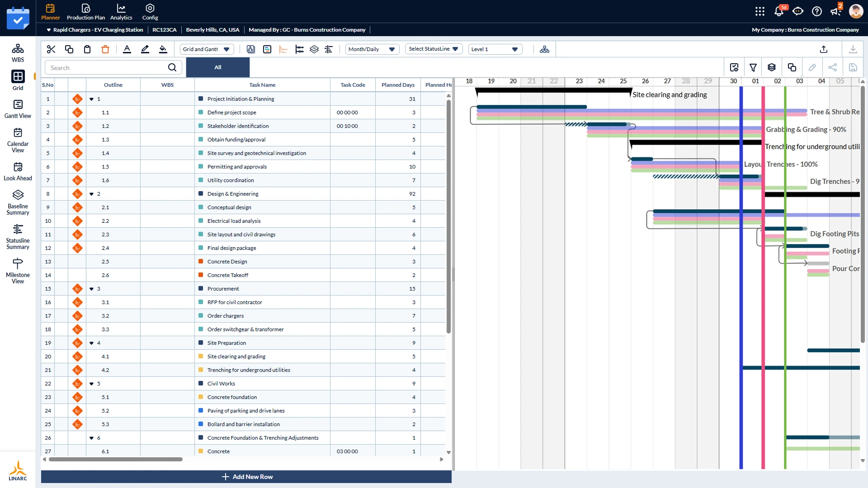The width and height of the screenshot is (868, 488).
Task: Click in the Search input field
Action: [107, 68]
